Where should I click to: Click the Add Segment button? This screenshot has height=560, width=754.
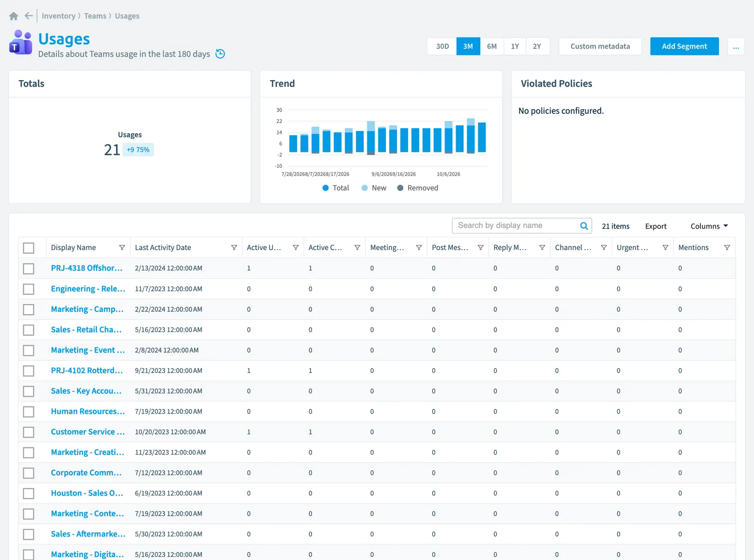[684, 46]
